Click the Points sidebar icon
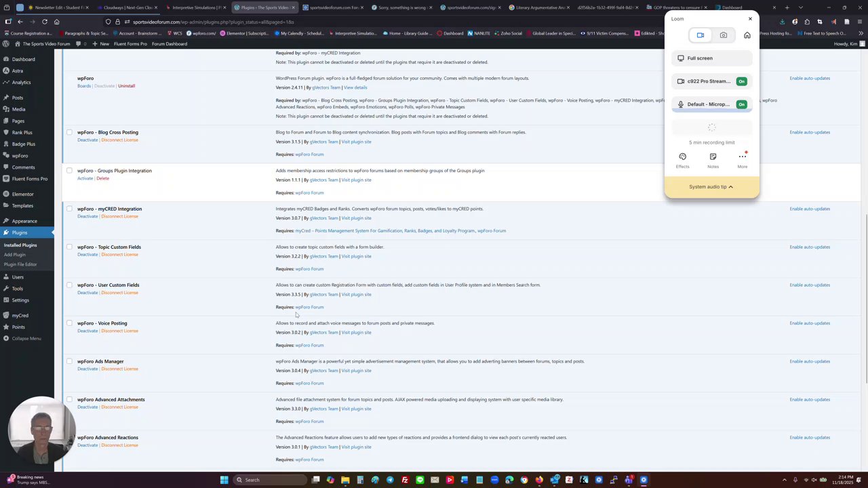 (x=6, y=327)
